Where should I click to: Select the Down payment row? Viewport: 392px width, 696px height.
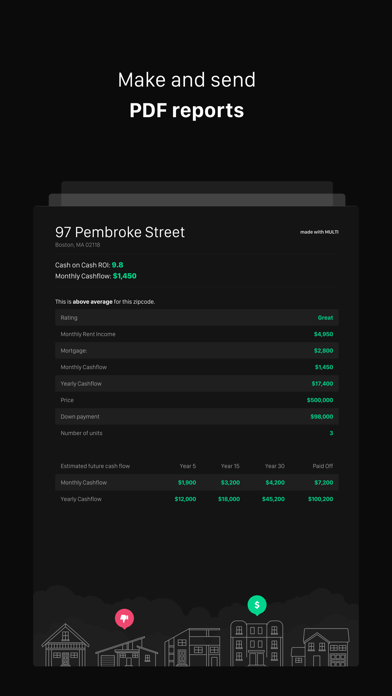197,416
